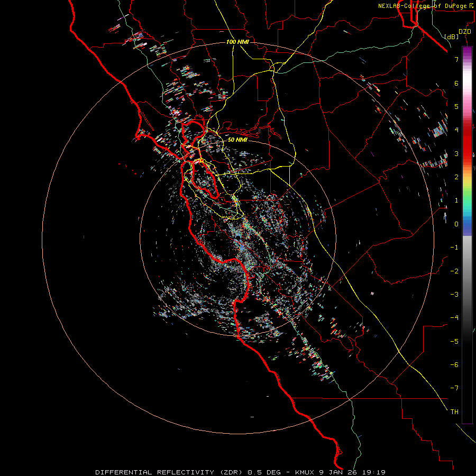This screenshot has height=476, width=476.
Task: Click the -7 value on the color scale
Action: pyautogui.click(x=454, y=388)
